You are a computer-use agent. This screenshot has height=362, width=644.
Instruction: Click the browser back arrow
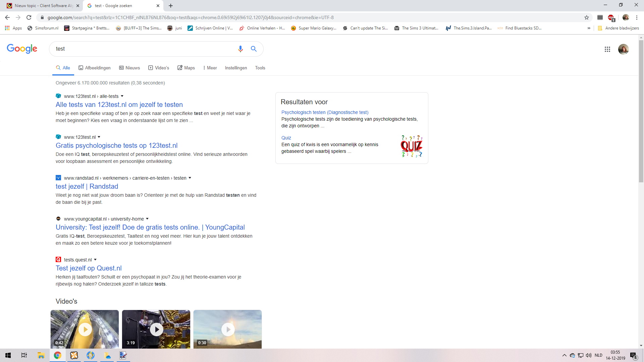[7, 17]
